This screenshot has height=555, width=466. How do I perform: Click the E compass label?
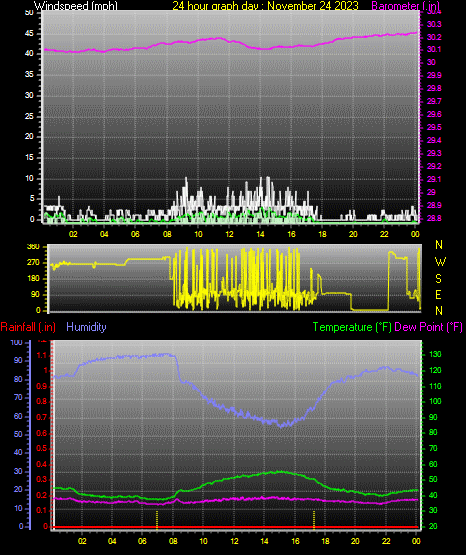tap(438, 294)
